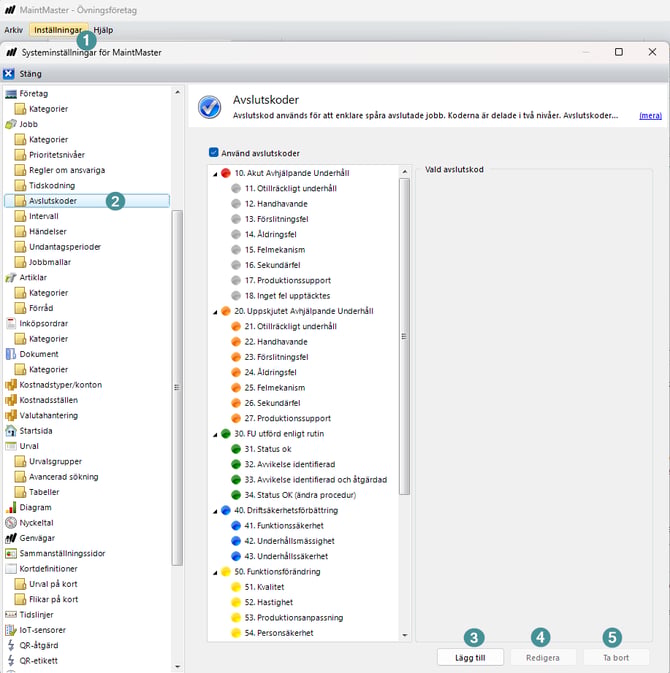This screenshot has height=673, width=670.
Task: Select 27. Produktionssupport code
Action: click(x=288, y=418)
